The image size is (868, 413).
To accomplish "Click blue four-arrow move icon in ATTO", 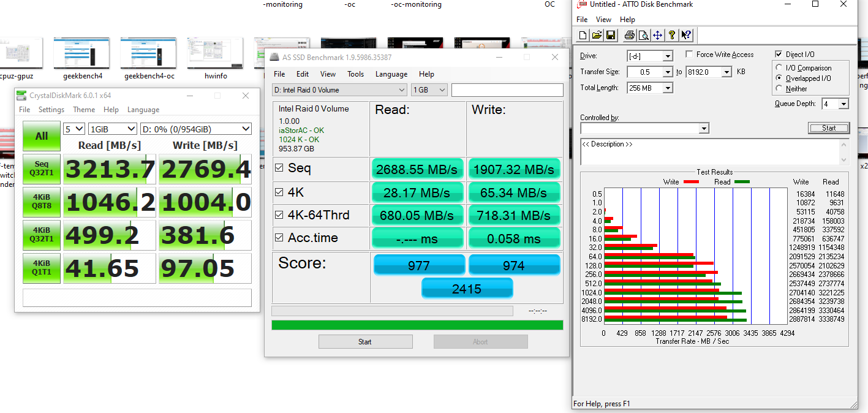I will (657, 35).
